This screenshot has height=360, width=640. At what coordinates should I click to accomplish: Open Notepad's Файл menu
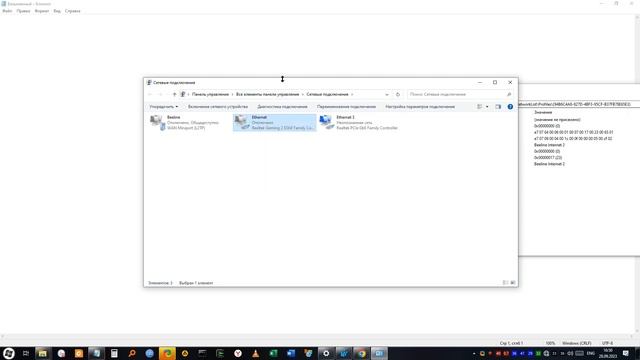pos(7,11)
